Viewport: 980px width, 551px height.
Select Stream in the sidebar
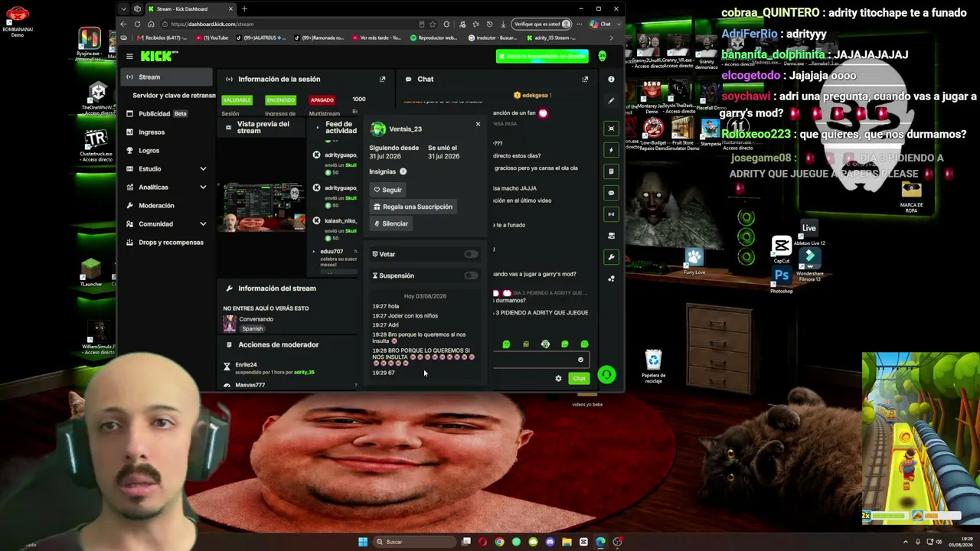(165, 77)
